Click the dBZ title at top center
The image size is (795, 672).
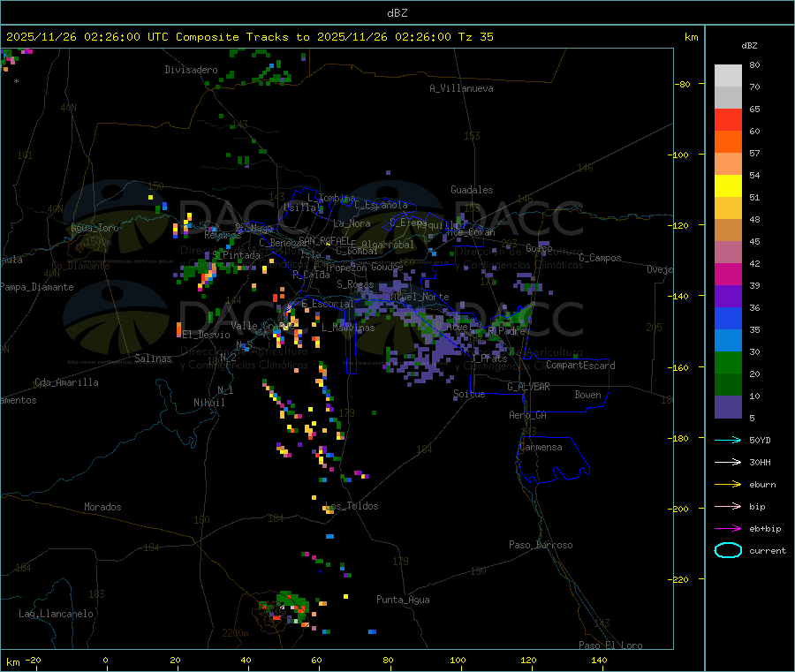click(397, 13)
